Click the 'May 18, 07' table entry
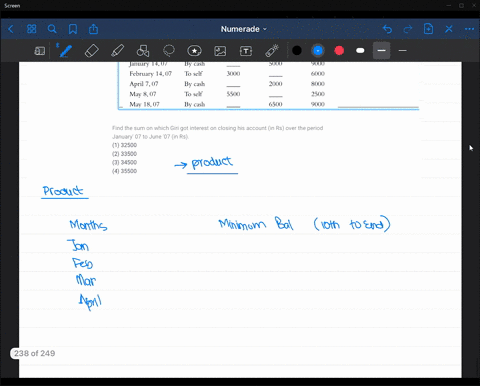Screen dimensions: 480x386 (144, 104)
